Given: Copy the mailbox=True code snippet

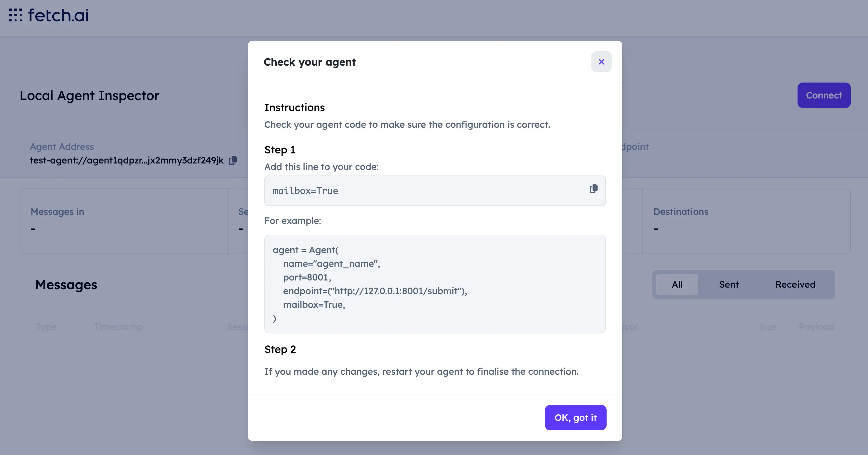Looking at the screenshot, I should 593,189.
